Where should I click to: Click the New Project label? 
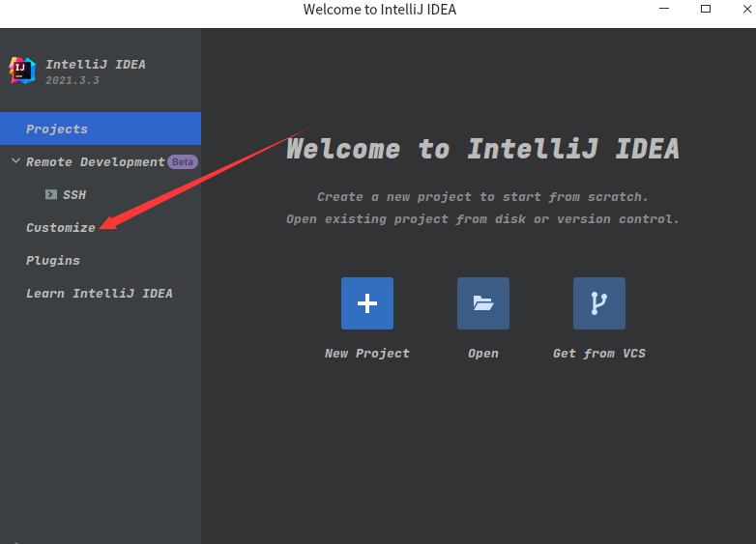(x=367, y=354)
